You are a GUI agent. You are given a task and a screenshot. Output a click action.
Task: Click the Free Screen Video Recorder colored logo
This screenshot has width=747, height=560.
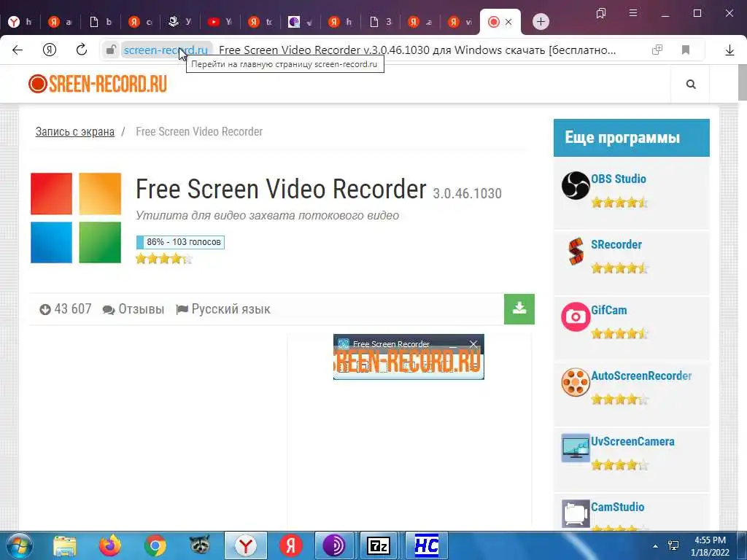76,217
